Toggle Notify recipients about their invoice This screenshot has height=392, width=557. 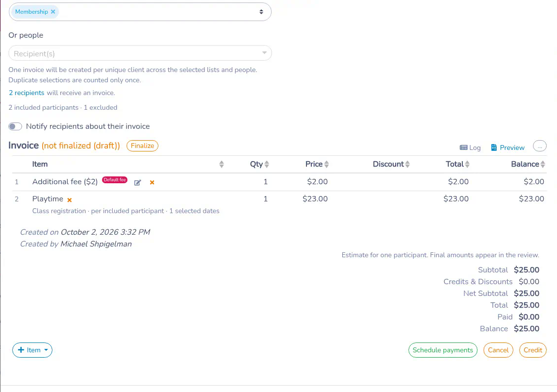pyautogui.click(x=15, y=126)
